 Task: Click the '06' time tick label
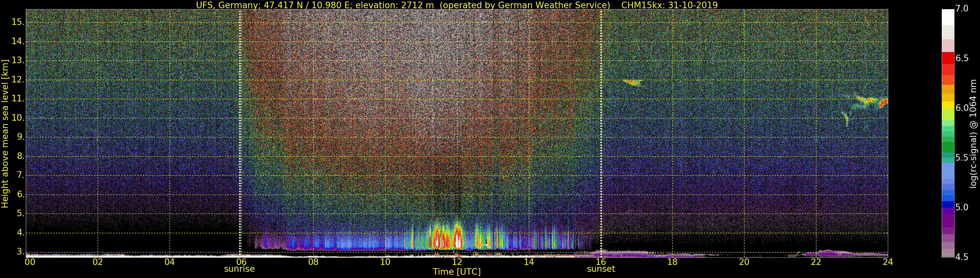[x=242, y=262]
